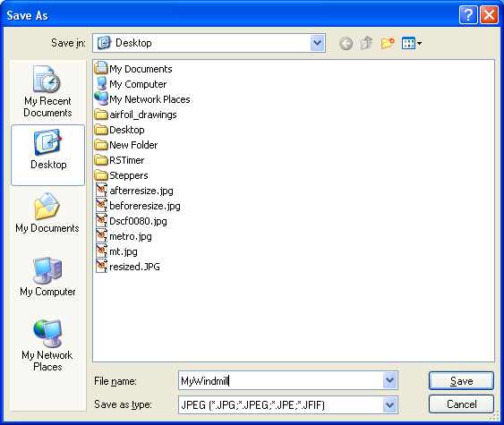Open the View menu icon
The height and width of the screenshot is (425, 504).
point(412,43)
